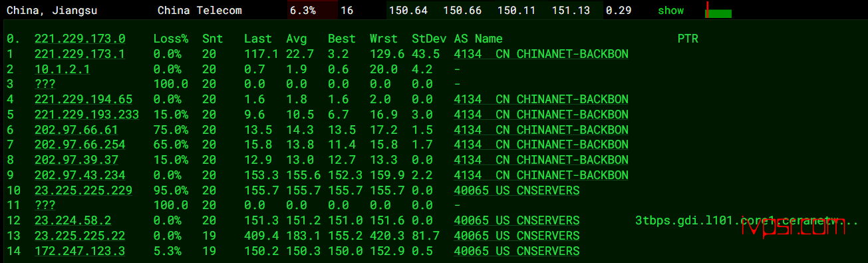Click the 409.4 last value at hop 13
This screenshot has width=868, height=263.
[x=261, y=236]
